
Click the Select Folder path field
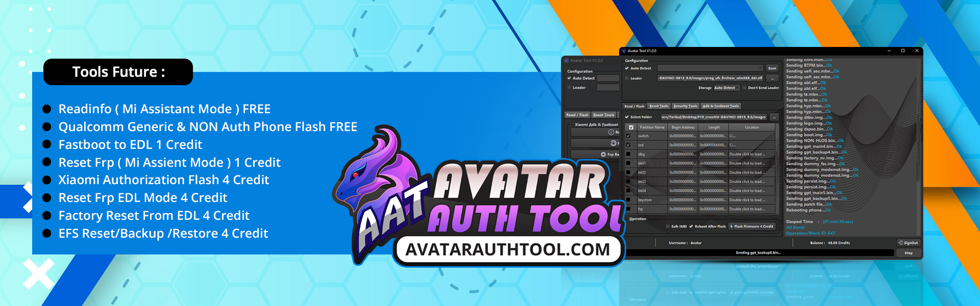pos(714,117)
